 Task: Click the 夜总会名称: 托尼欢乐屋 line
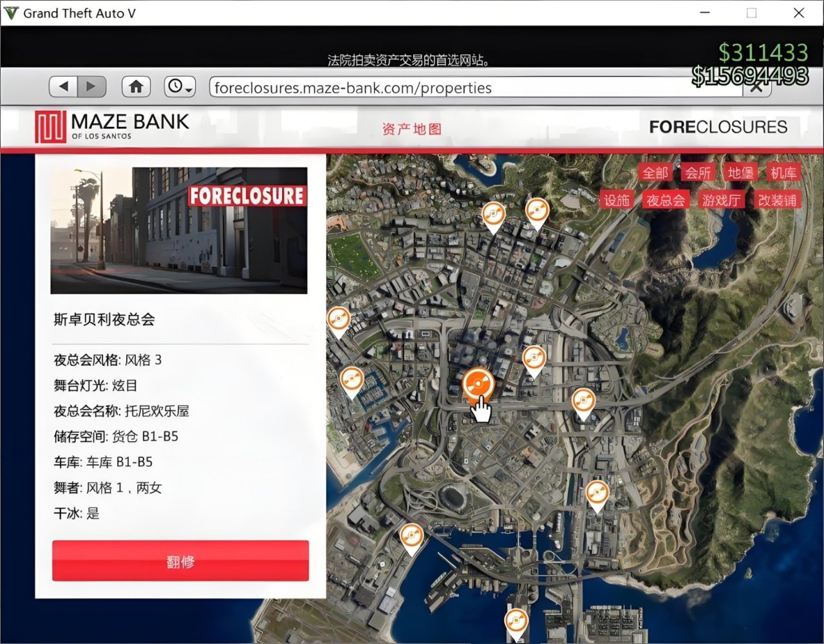(x=121, y=411)
